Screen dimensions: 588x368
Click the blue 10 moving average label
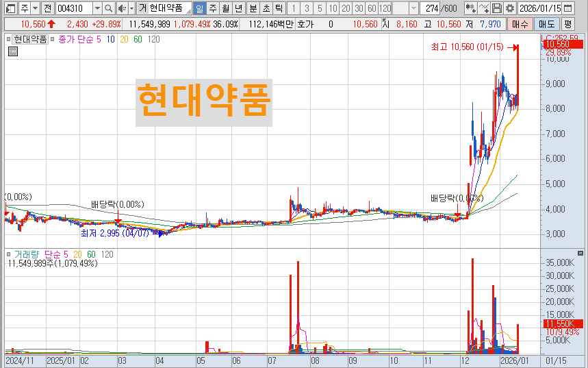point(111,39)
